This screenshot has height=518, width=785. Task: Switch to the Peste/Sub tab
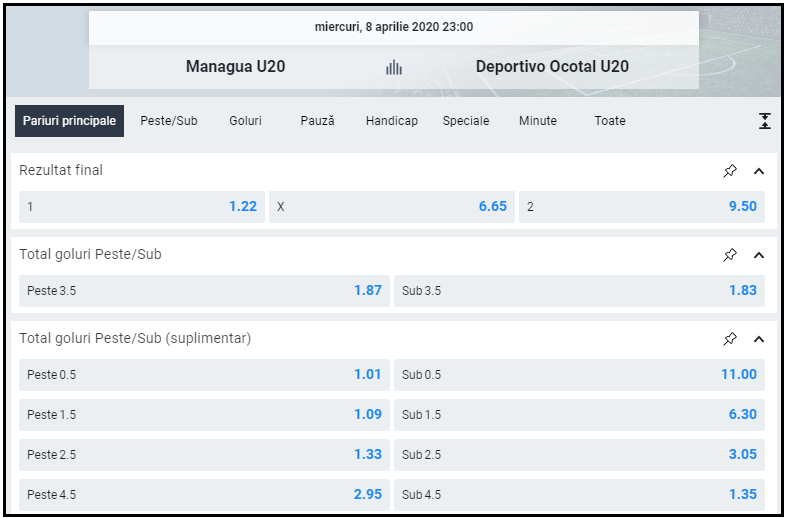point(169,121)
